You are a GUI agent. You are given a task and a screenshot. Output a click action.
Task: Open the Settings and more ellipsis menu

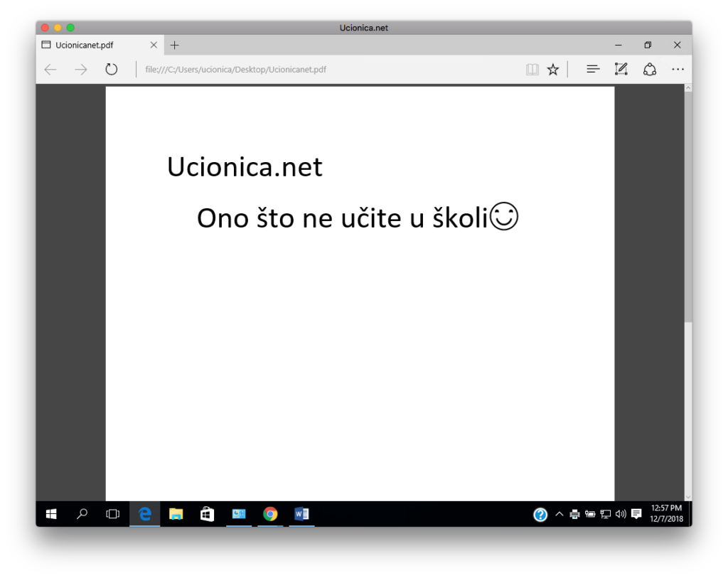click(x=678, y=69)
